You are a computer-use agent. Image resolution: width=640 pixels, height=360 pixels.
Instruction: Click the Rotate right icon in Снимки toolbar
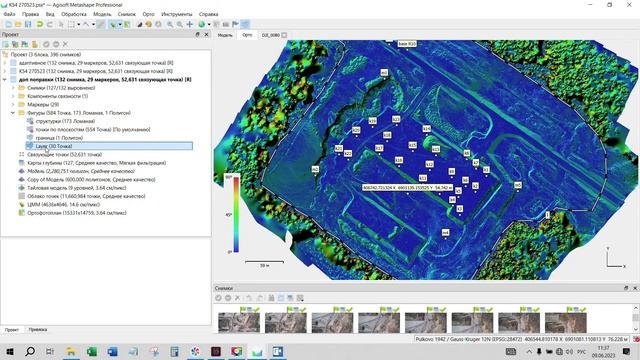tap(259, 298)
